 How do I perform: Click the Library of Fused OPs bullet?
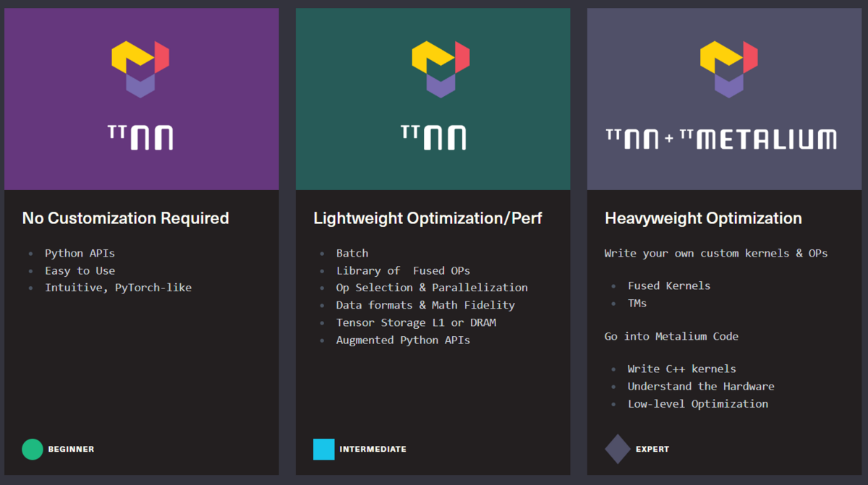click(x=403, y=270)
